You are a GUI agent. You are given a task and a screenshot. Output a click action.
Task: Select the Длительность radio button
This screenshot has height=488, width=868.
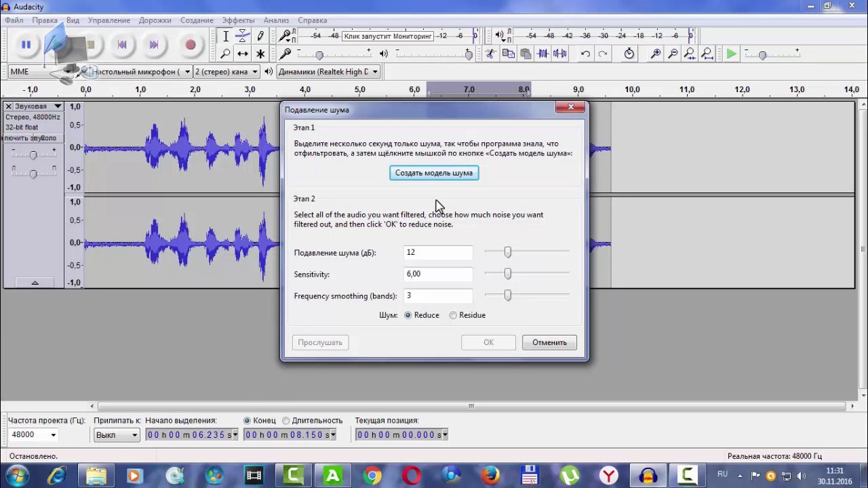(x=312, y=421)
